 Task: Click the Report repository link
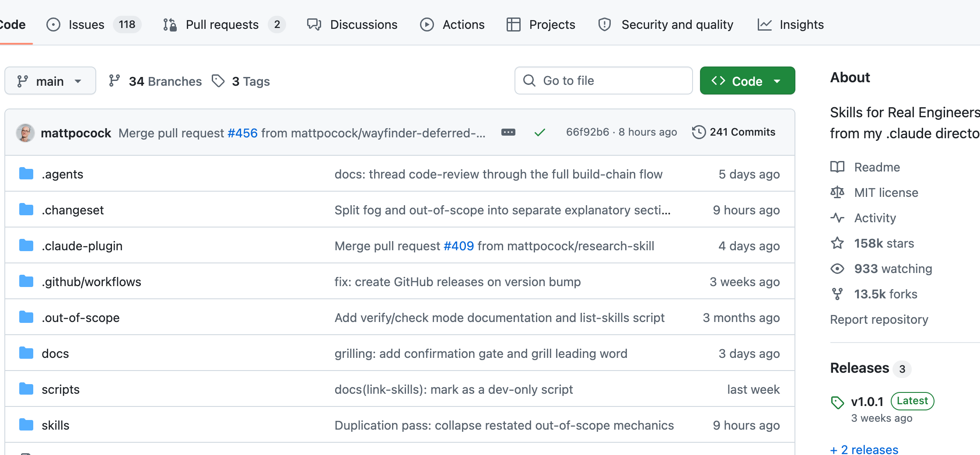(879, 319)
